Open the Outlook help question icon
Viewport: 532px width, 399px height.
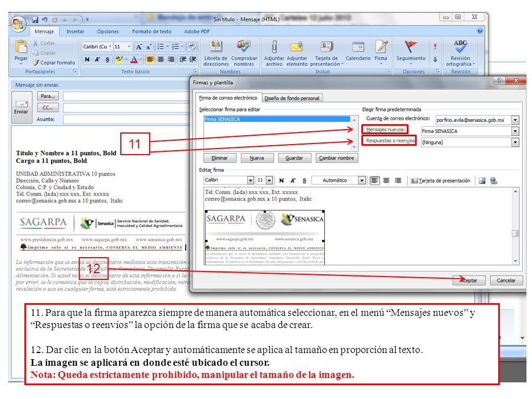[x=480, y=31]
